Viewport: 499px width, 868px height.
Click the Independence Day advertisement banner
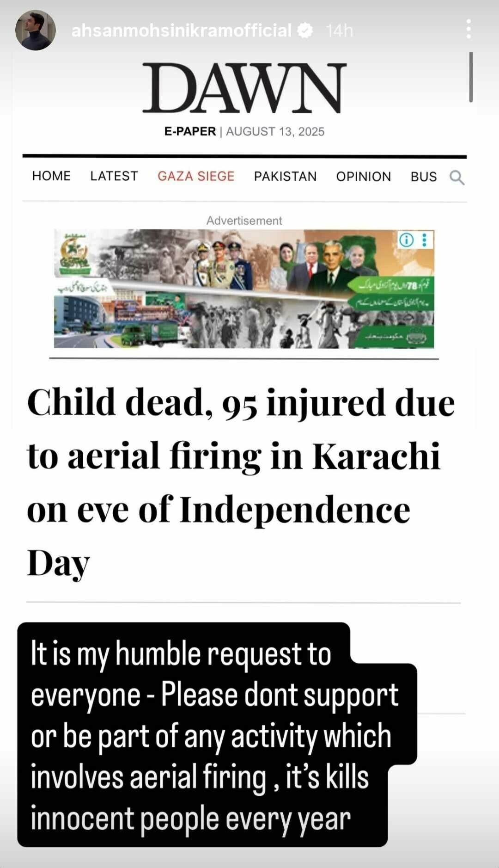244,289
